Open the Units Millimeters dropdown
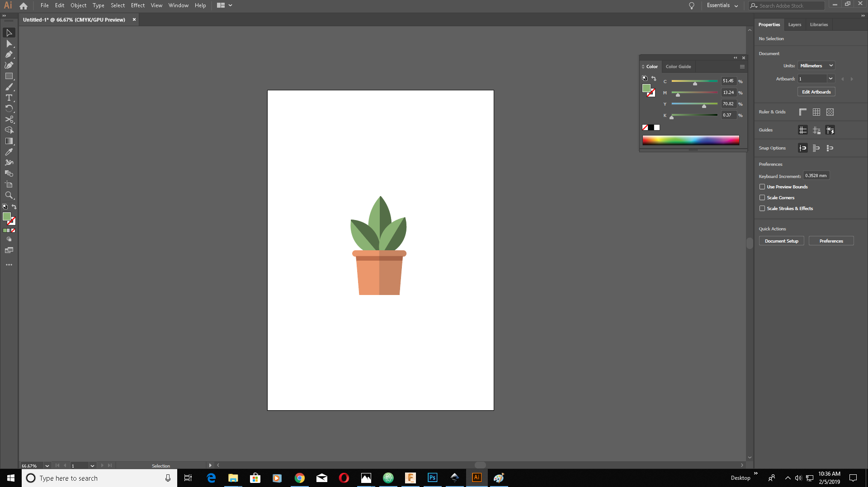Viewport: 868px width, 487px height. tap(816, 66)
